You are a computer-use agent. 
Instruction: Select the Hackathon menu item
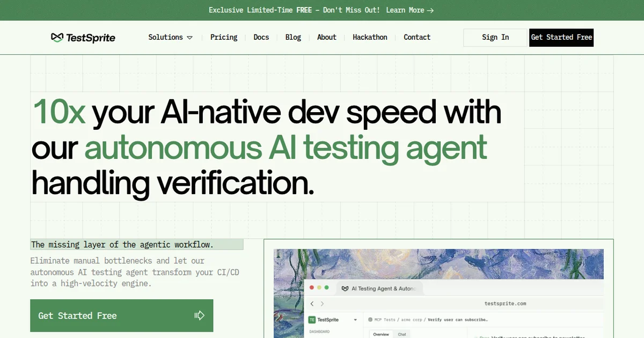370,38
